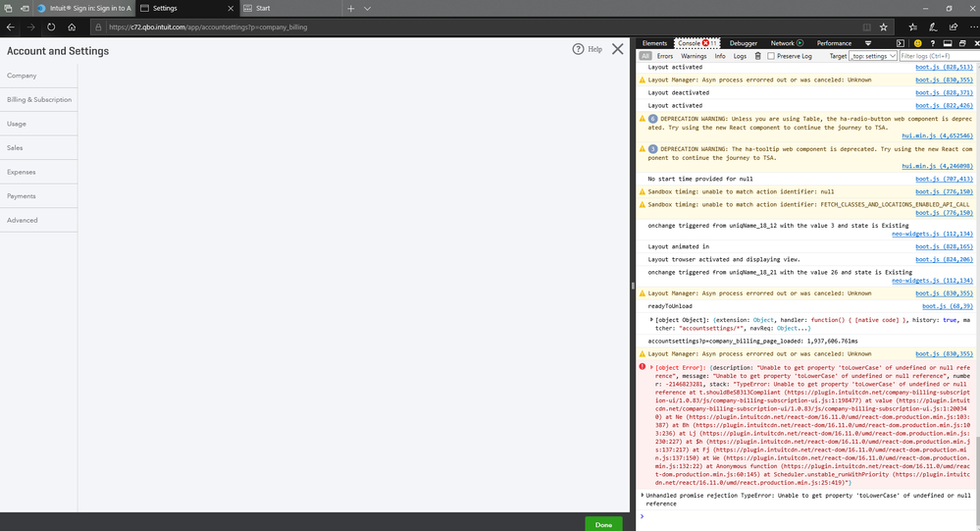Open DevTools Network tab
The width and height of the screenshot is (980, 531).
[786, 43]
